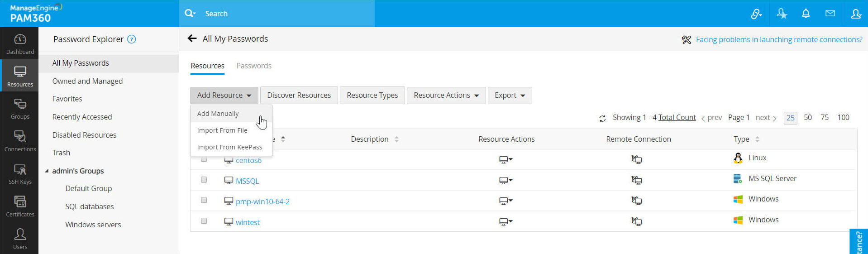Open the remote connections troubleshooting link
This screenshot has width=868, height=254.
(x=778, y=40)
